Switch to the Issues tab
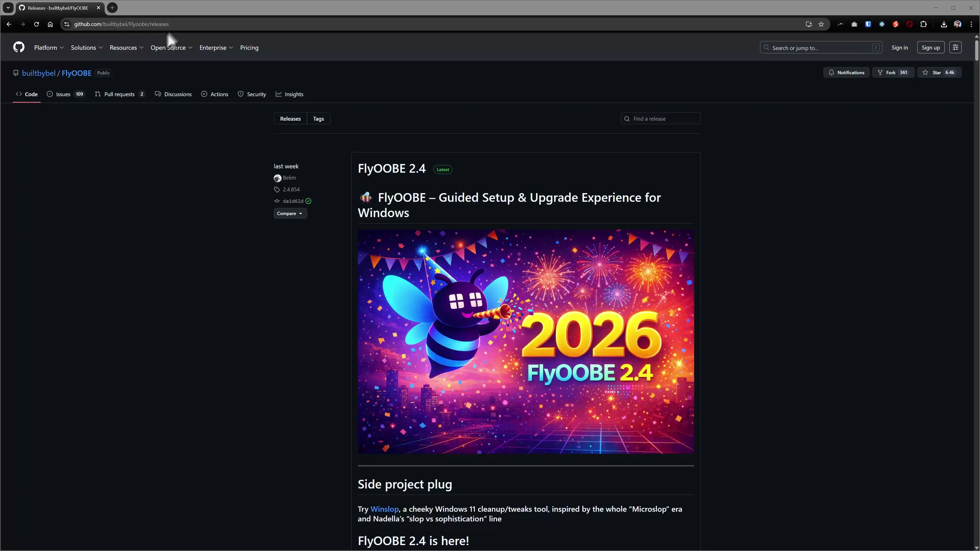 (x=63, y=94)
